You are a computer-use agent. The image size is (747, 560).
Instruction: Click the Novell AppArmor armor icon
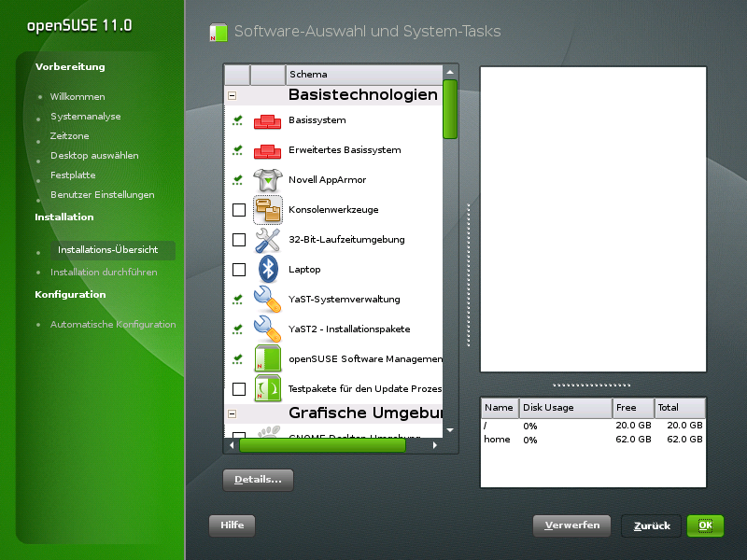(268, 180)
